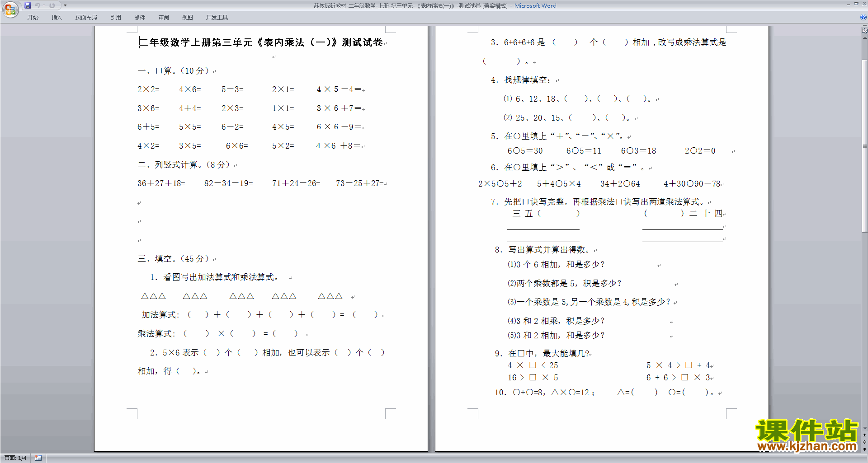Open the 审阅 ribbon tab

[x=164, y=18]
